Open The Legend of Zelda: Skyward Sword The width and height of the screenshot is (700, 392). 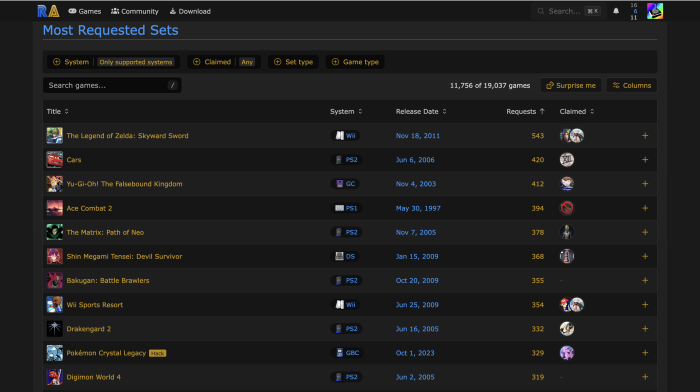click(127, 136)
